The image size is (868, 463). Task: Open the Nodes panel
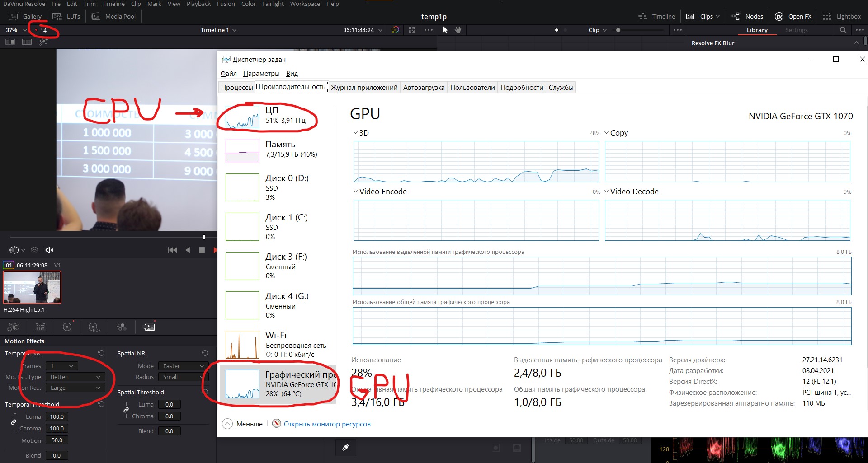pos(747,16)
